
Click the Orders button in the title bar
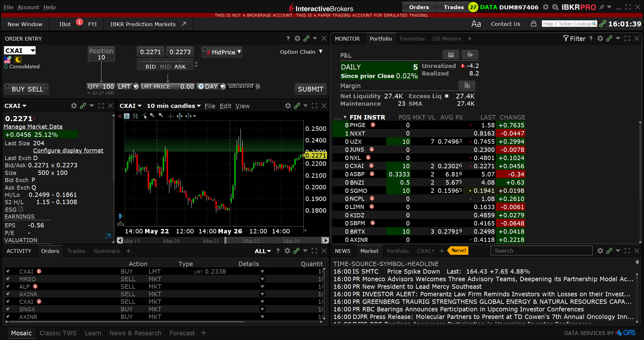point(419,7)
